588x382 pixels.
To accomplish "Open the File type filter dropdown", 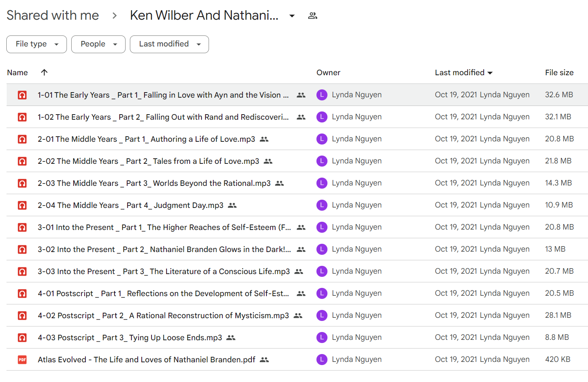I will click(37, 44).
